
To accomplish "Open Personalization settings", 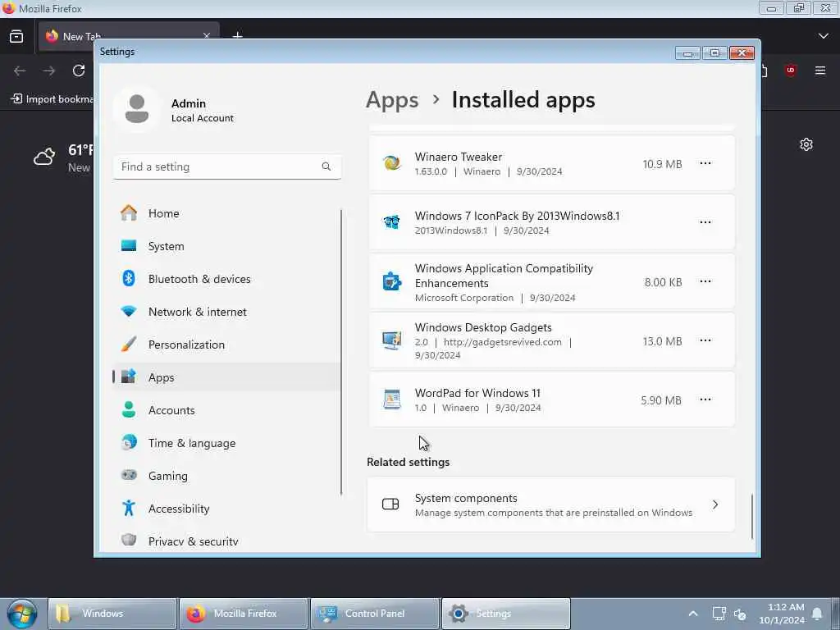I will tap(226, 345).
